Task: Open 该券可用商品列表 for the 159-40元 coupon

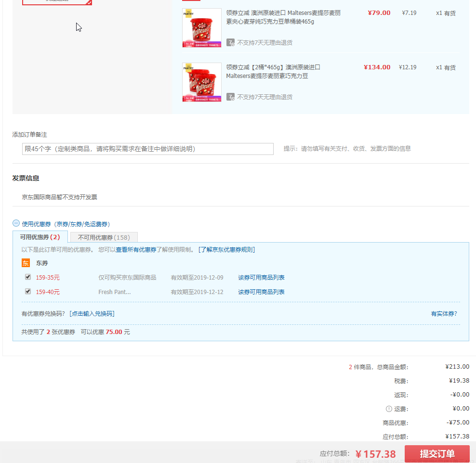Action: coord(261,292)
